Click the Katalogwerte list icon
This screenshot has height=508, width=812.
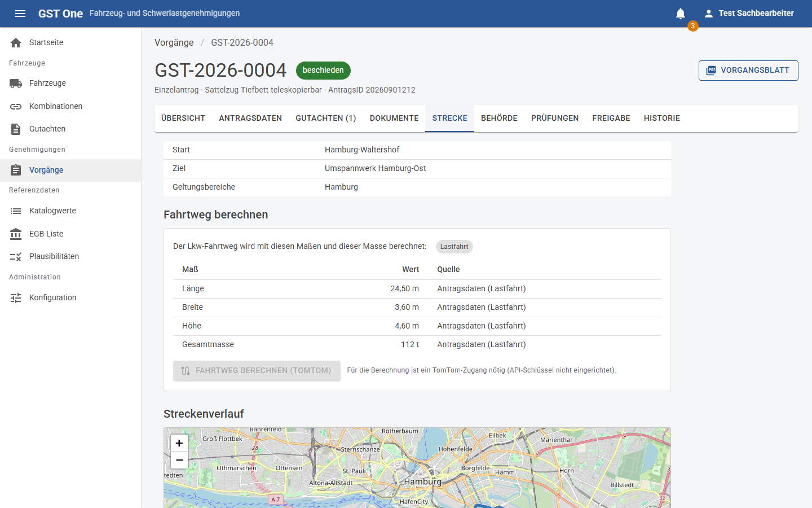pos(16,211)
